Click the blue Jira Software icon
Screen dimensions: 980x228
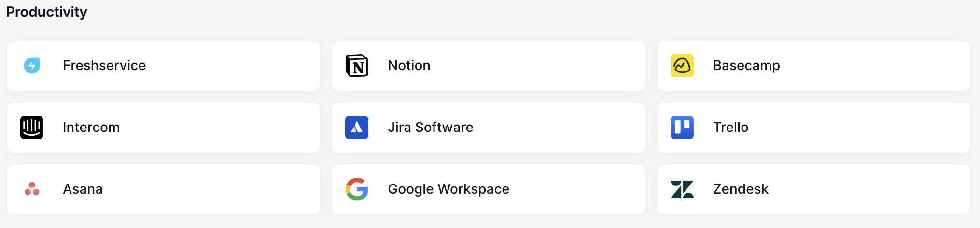point(357,128)
